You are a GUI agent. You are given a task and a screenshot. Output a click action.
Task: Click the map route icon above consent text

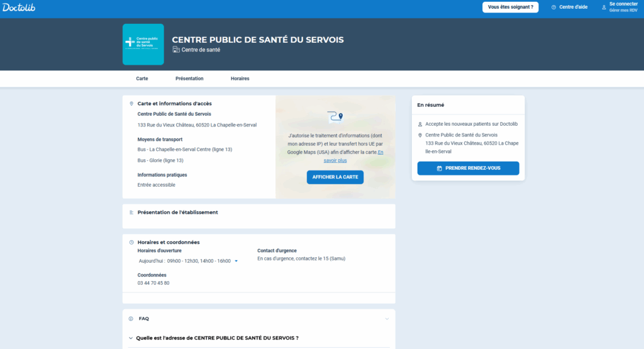pyautogui.click(x=335, y=116)
